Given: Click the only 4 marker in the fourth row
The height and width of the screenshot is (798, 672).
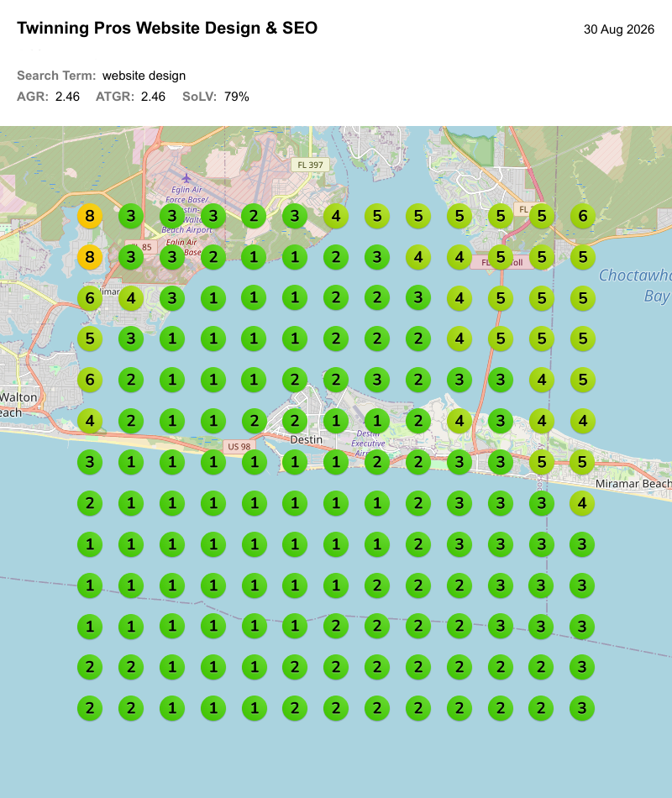Looking at the screenshot, I should 459,339.
